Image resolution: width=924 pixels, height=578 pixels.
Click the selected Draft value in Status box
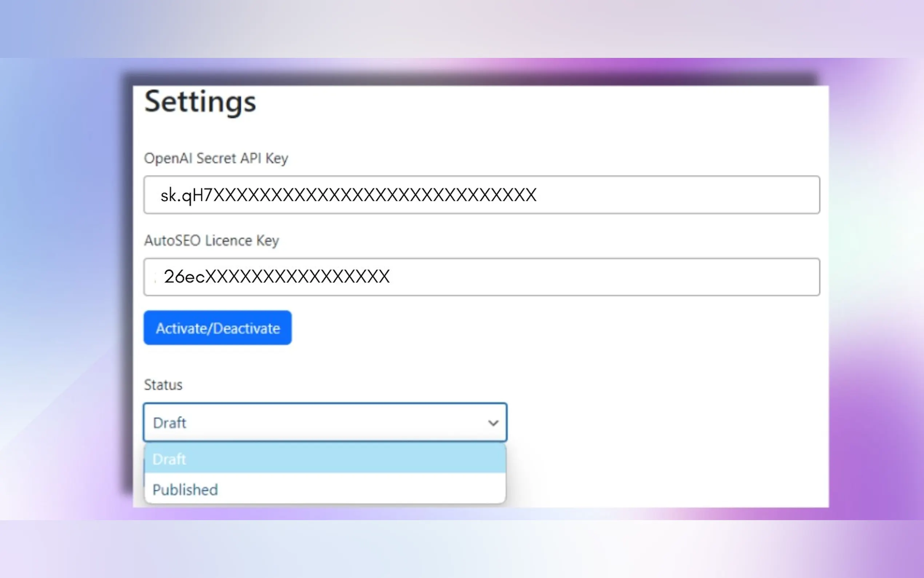coord(170,423)
